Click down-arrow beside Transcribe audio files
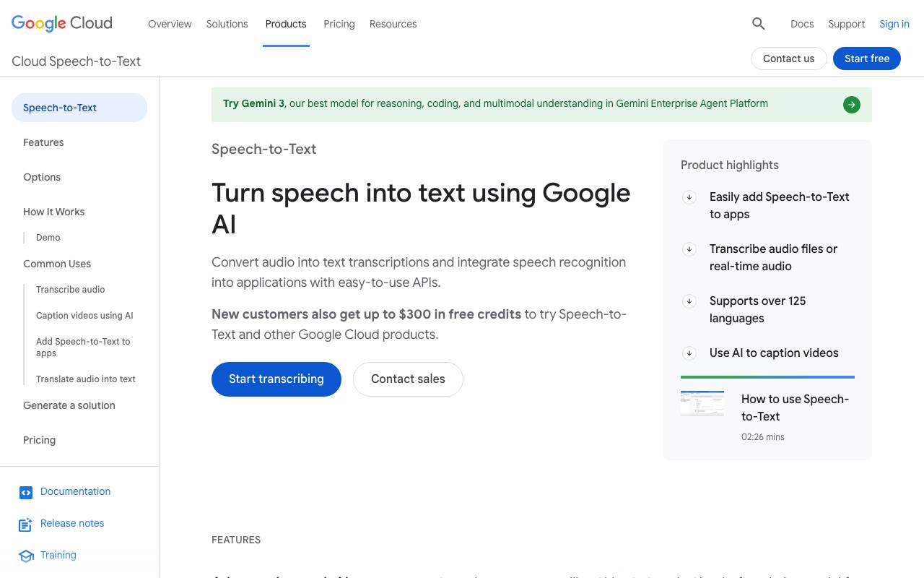 [689, 249]
